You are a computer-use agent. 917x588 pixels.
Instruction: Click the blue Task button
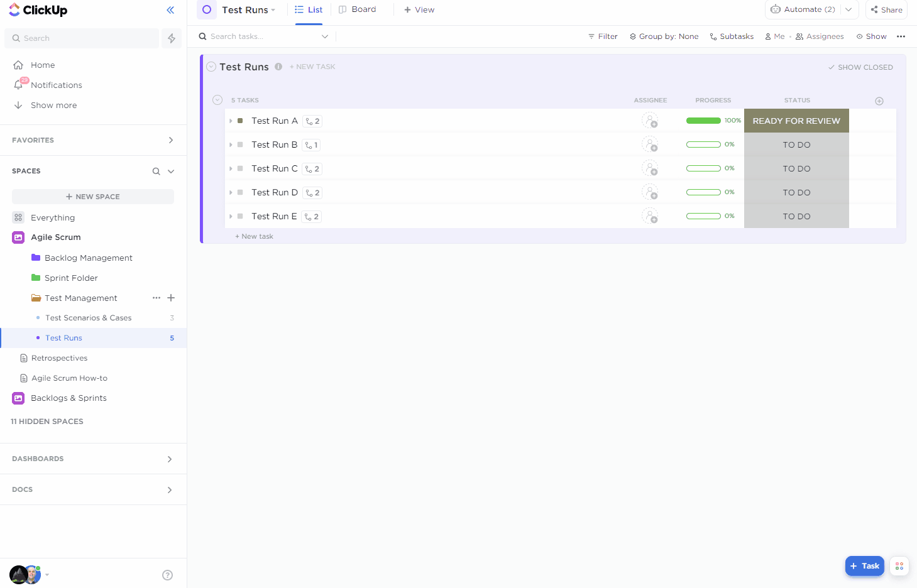click(x=864, y=566)
